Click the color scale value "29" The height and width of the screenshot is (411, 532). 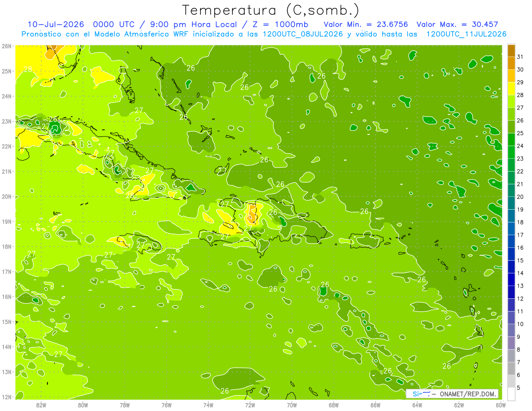(x=520, y=82)
